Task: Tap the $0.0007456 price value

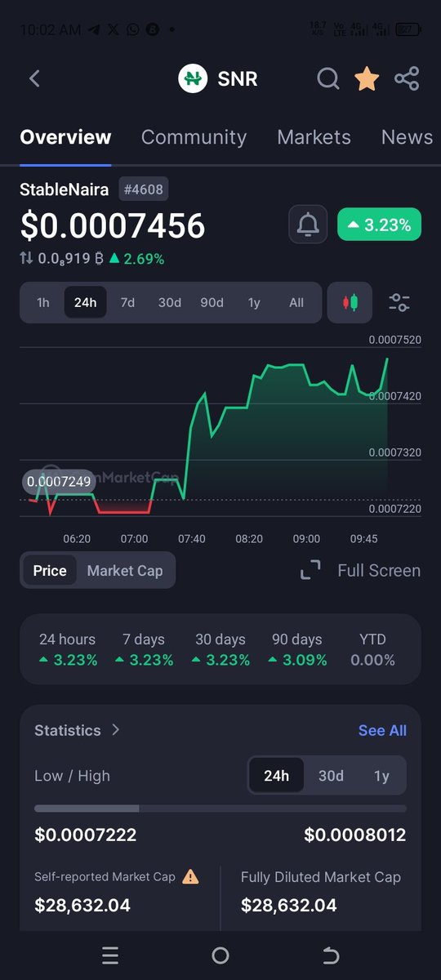Action: tap(112, 225)
